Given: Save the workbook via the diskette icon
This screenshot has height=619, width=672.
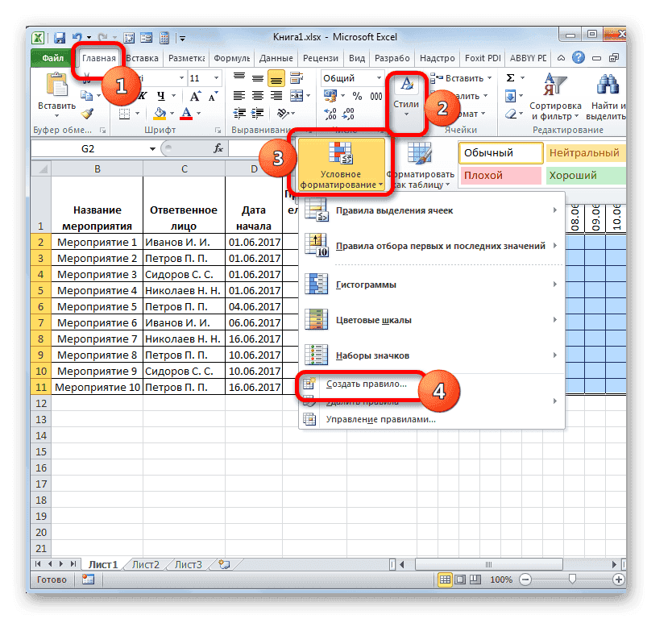Looking at the screenshot, I should [x=60, y=37].
